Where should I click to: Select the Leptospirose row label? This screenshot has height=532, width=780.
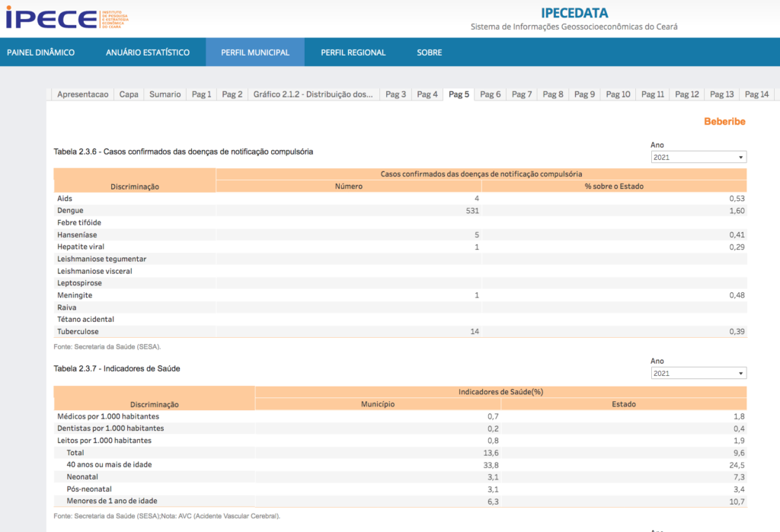pyautogui.click(x=79, y=283)
